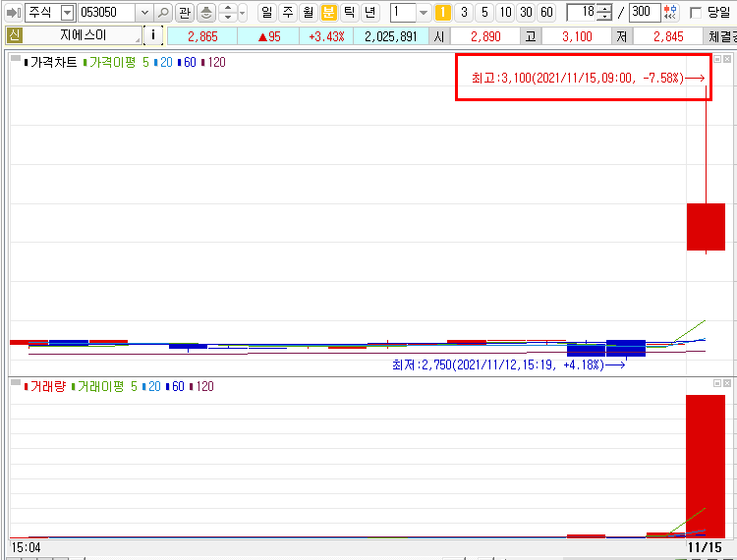Image resolution: width=737 pixels, height=560 pixels.
Task: Open the 주식 market type dropdown
Action: coord(68,13)
